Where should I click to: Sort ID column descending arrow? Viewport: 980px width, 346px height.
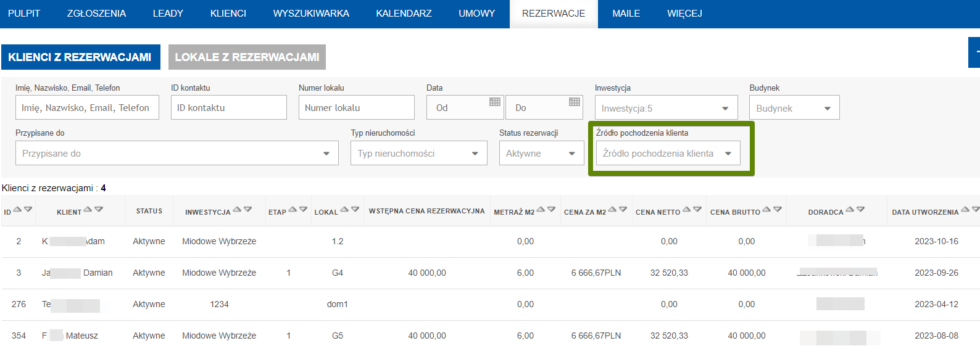28,210
